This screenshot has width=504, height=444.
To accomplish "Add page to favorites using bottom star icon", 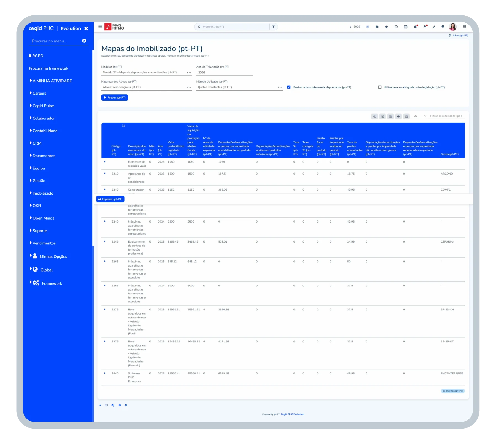I will pos(100,405).
